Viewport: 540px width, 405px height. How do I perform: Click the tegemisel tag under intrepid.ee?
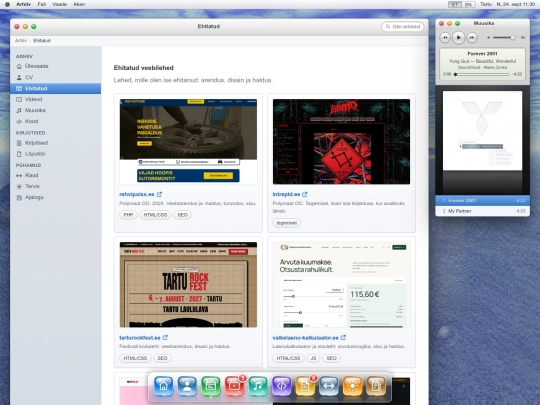pyautogui.click(x=287, y=223)
